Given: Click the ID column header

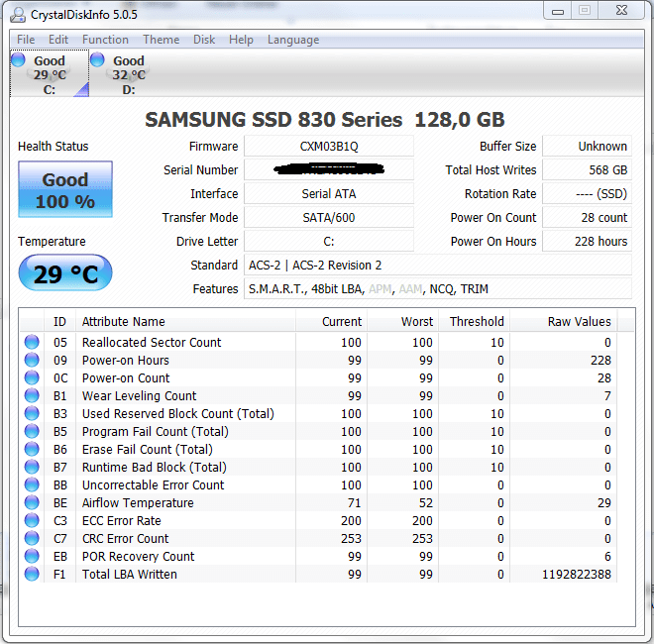Looking at the screenshot, I should [59, 322].
